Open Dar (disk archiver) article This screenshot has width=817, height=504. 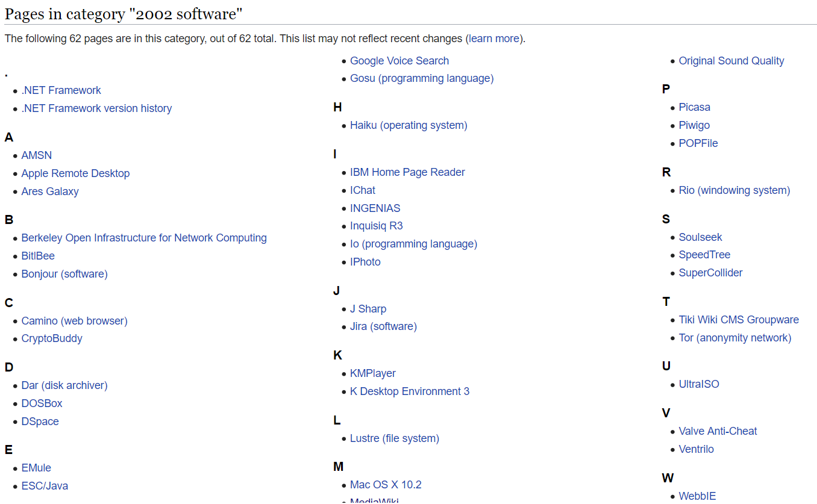click(64, 385)
